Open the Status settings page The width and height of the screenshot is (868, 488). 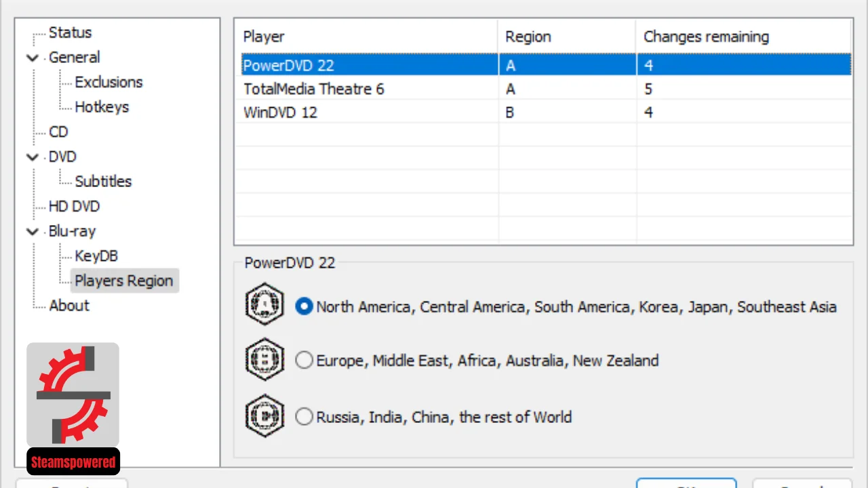(70, 33)
